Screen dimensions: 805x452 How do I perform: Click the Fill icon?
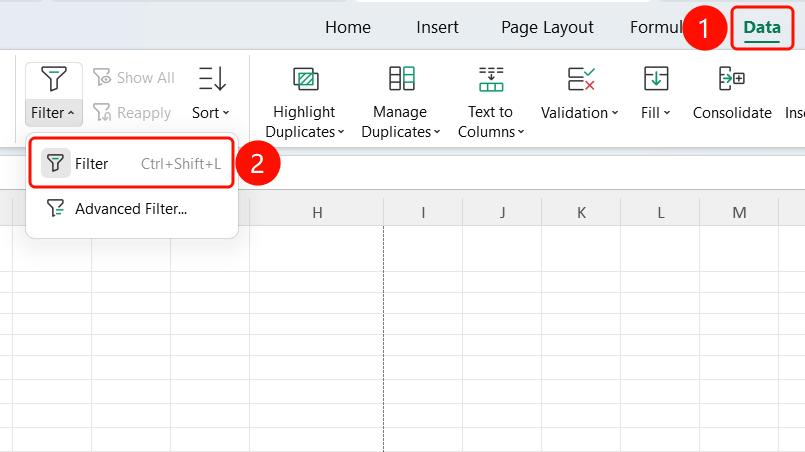tap(656, 79)
